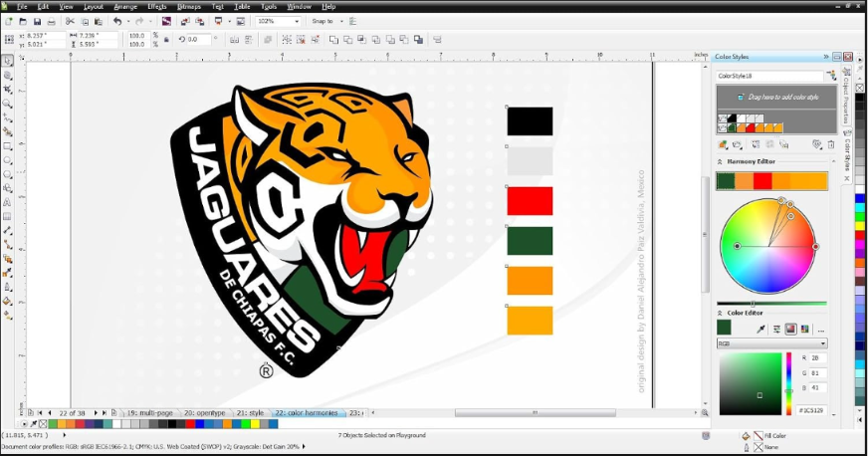Screen dimensions: 868x456
Task: Toggle the color viewer mode button
Action: click(x=790, y=329)
